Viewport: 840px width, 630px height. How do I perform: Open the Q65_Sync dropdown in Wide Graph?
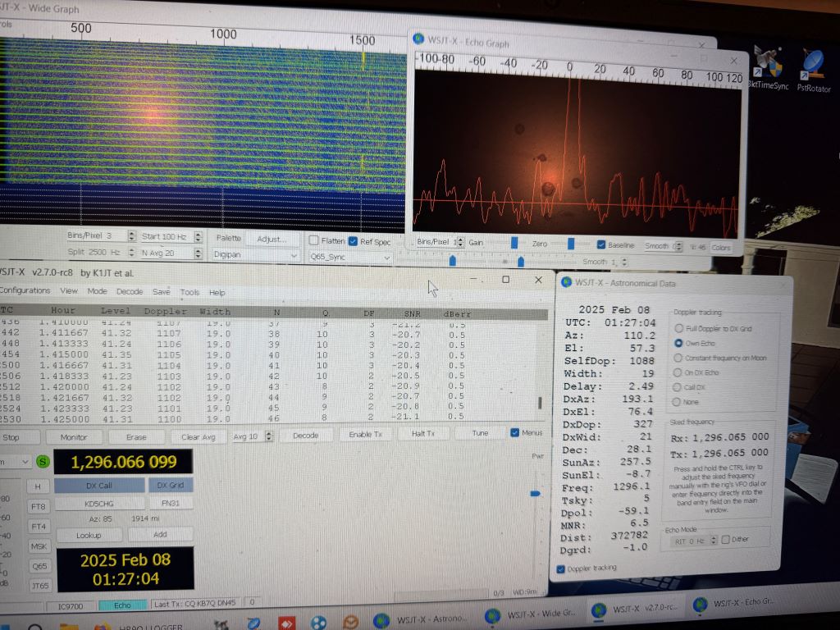click(x=349, y=257)
